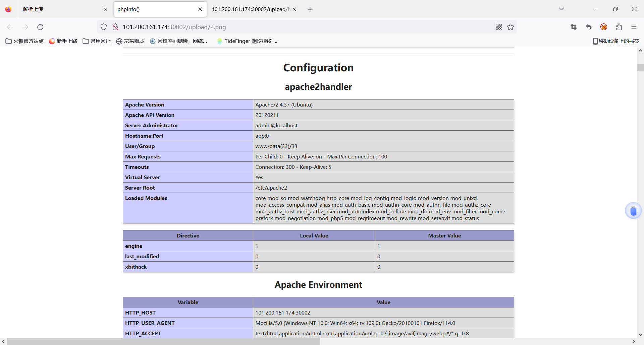
Task: Open the tracking protection shield
Action: tap(104, 27)
